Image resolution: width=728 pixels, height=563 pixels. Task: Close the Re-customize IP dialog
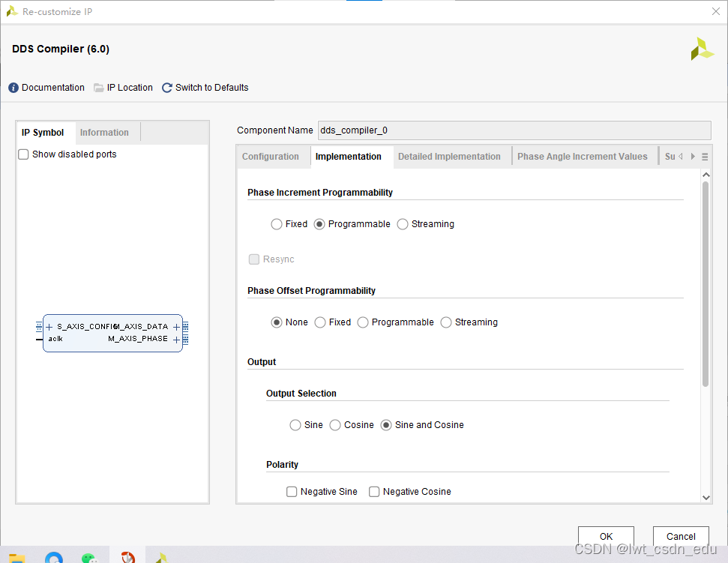pos(716,11)
